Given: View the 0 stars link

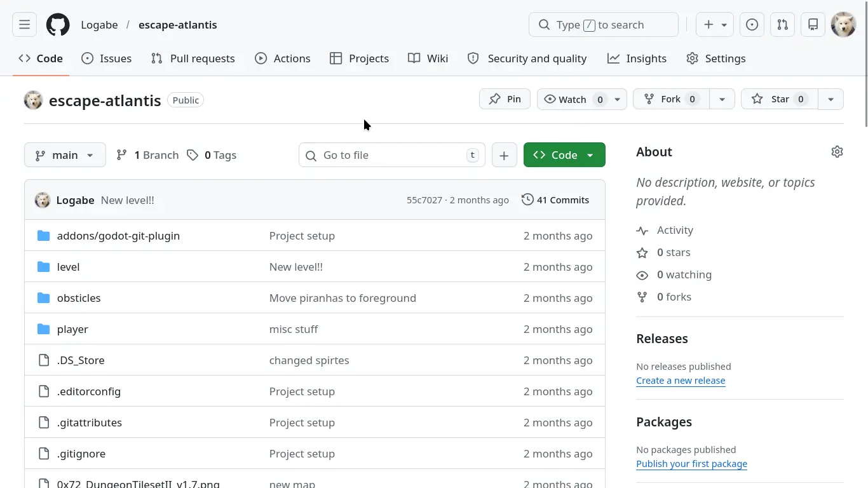Looking at the screenshot, I should tap(674, 252).
